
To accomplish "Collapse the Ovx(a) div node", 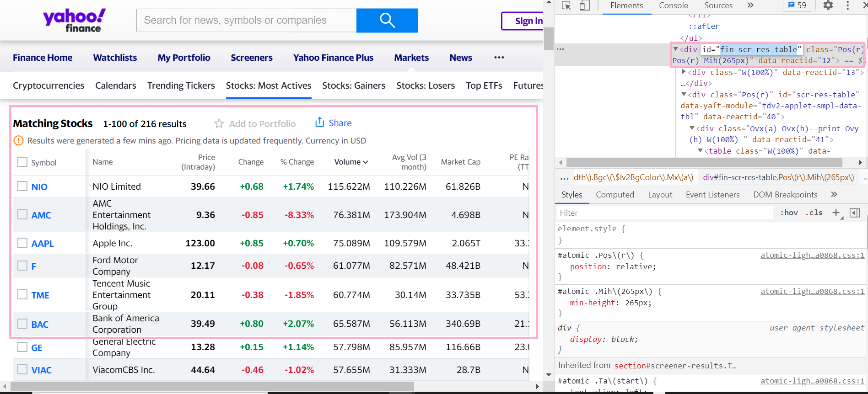I will pos(692,128).
